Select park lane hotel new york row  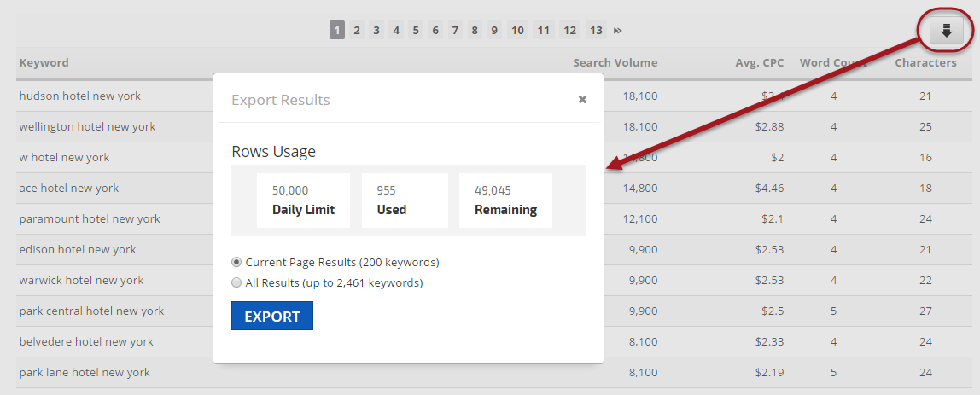tap(85, 372)
